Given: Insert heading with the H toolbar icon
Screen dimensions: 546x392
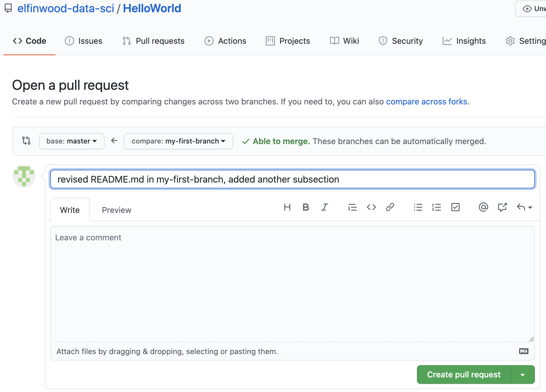Looking at the screenshot, I should [x=287, y=207].
